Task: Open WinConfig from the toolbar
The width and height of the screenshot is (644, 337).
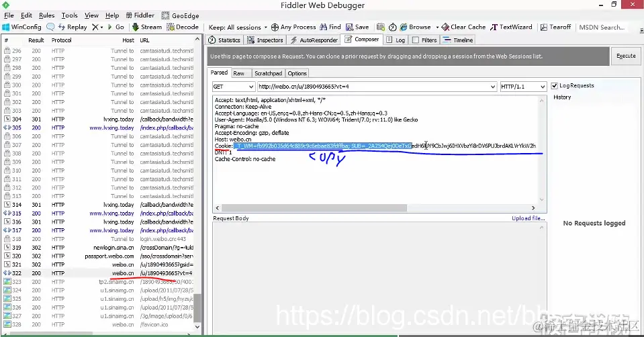Action: [x=21, y=27]
